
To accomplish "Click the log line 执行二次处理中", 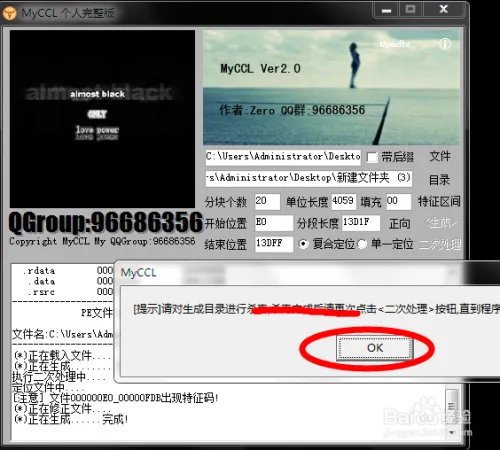I will pyautogui.click(x=59, y=377).
